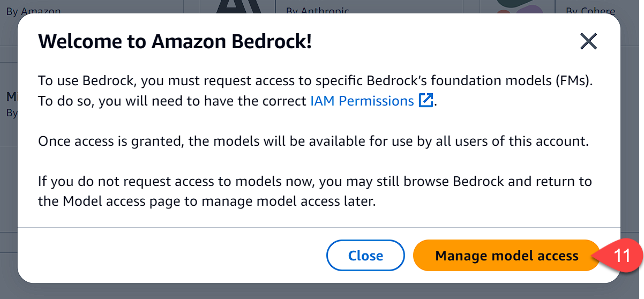Click the paragraph mentioning the Model access page

(x=315, y=191)
